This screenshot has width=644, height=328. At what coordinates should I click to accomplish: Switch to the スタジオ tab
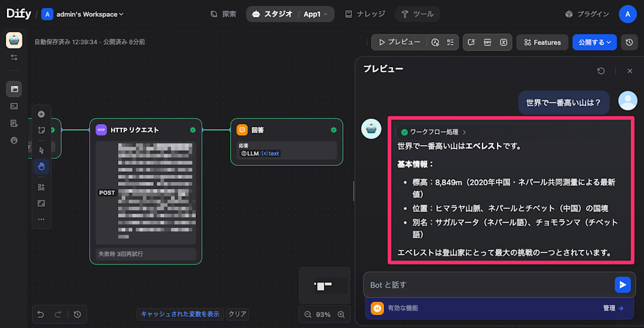(x=272, y=14)
